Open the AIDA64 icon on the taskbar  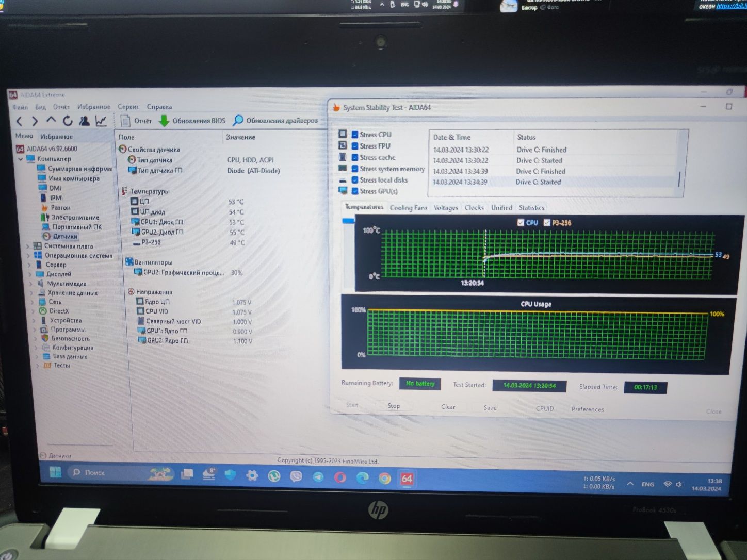(x=407, y=479)
